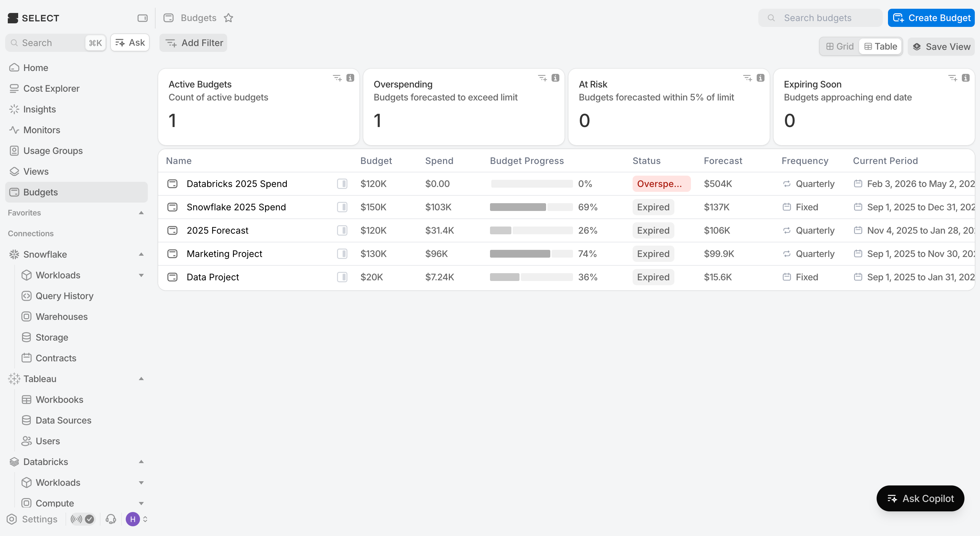Click info icon on Active Budgets card
Screen dimensions: 980x536
(x=350, y=78)
